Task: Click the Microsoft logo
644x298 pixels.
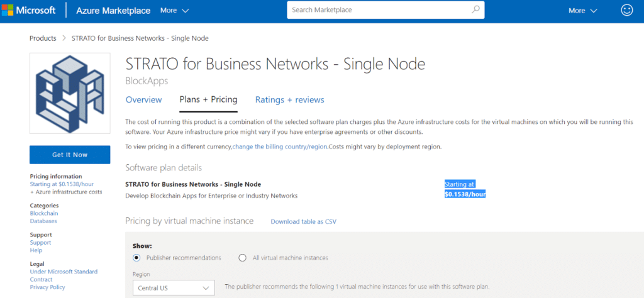Action: (x=28, y=10)
